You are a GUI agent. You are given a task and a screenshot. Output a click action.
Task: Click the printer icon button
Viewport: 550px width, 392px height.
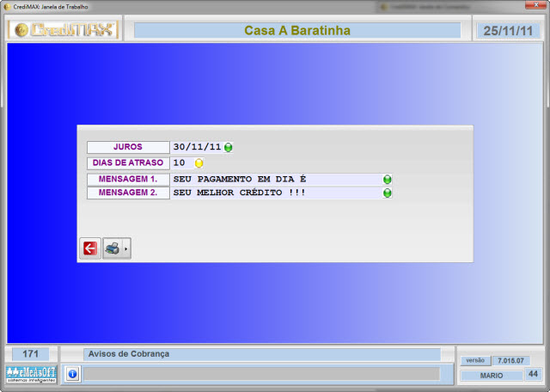coord(113,248)
